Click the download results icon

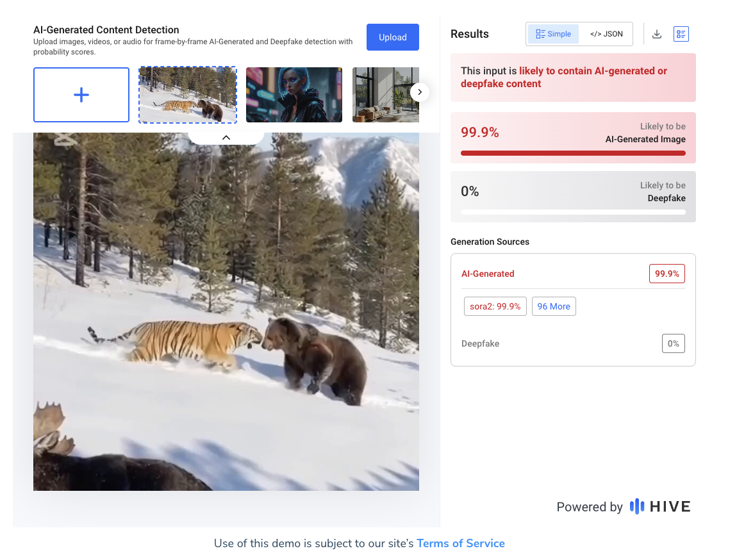(x=656, y=35)
